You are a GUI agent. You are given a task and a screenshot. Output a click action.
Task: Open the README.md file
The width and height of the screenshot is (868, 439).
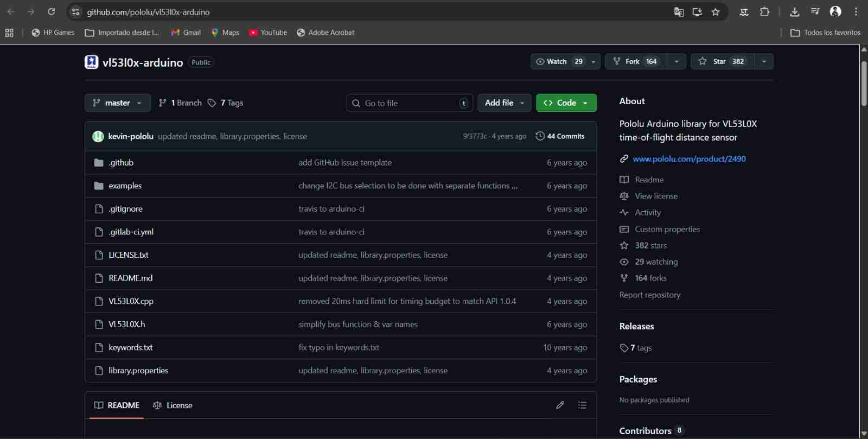[x=130, y=278]
